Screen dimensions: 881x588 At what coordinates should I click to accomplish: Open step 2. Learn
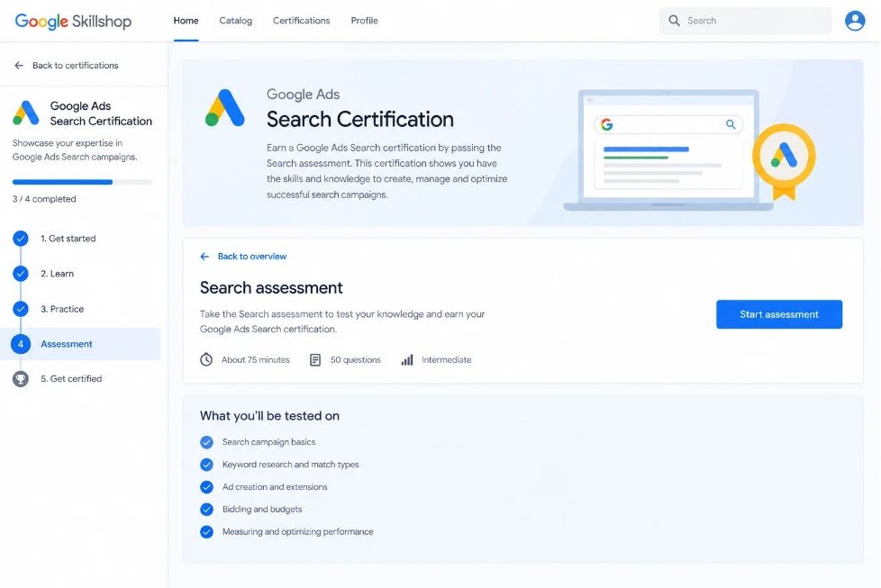[x=57, y=274]
